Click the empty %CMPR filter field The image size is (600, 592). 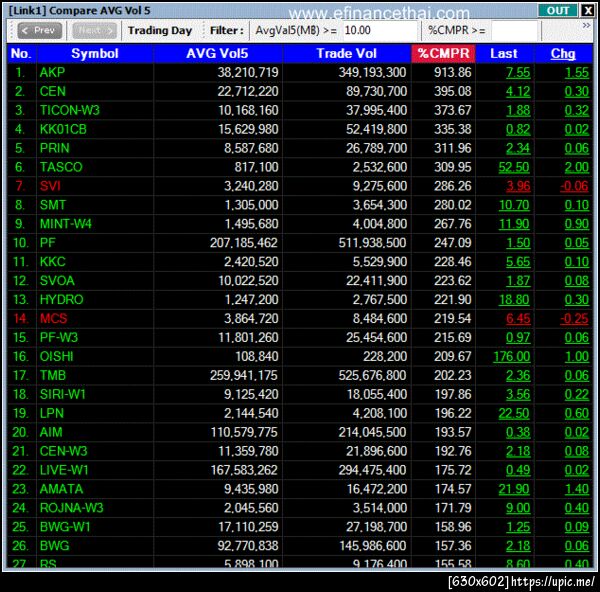514,30
